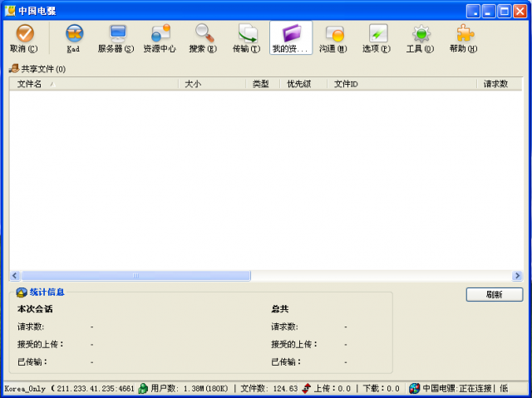Open the 帮助 (Help) toolbar item
Screen dimensions: 532x398
(463, 37)
